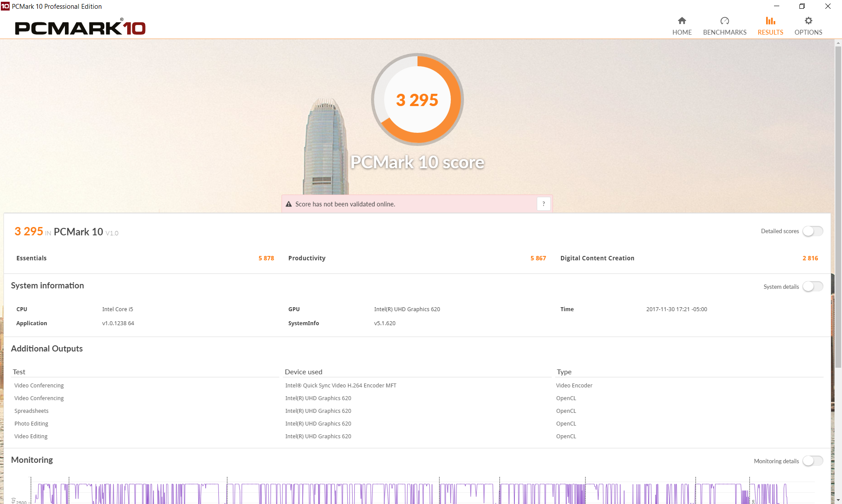Click the PCMark 10 title bar app icon

click(x=5, y=6)
